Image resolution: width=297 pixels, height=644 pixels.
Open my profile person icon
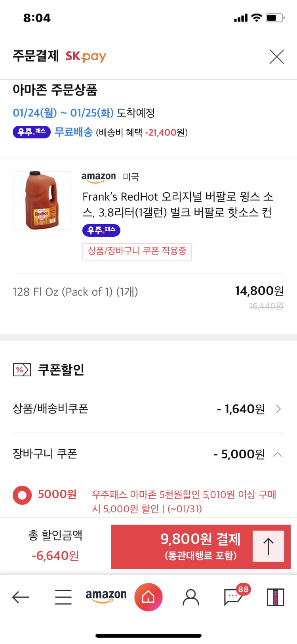coord(191,597)
